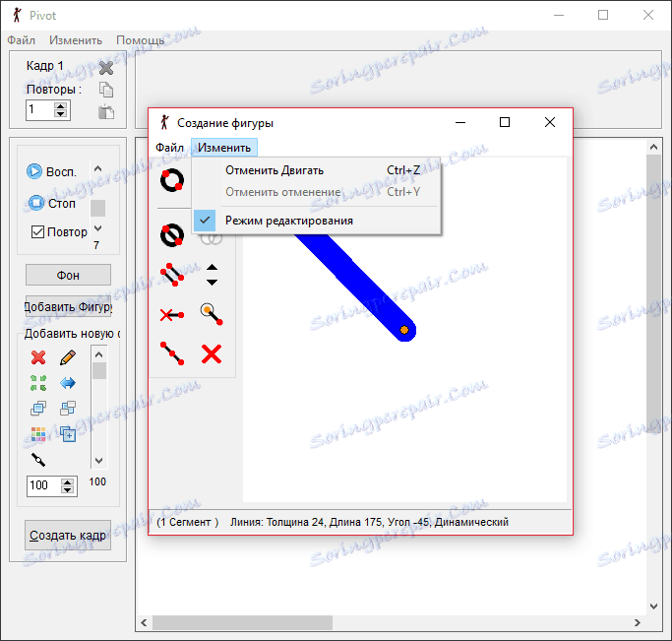Click main canvas horizontal scrollbar right arrow
This screenshot has width=672, height=641.
(x=638, y=622)
